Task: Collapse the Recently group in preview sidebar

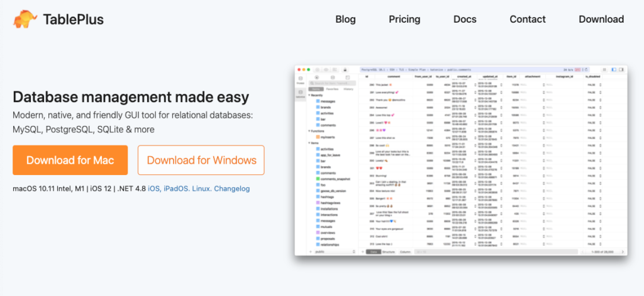Action: click(309, 95)
